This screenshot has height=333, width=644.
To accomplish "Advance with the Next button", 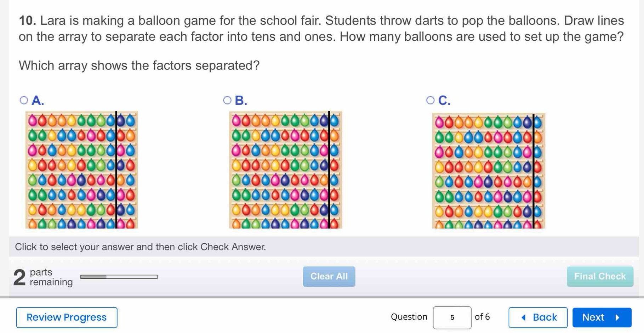I will pyautogui.click(x=602, y=317).
